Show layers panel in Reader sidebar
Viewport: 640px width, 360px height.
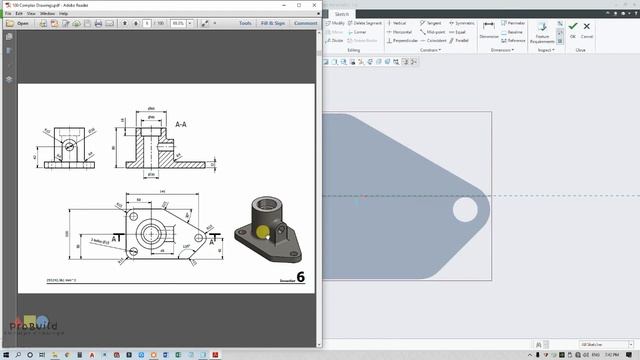click(9, 79)
